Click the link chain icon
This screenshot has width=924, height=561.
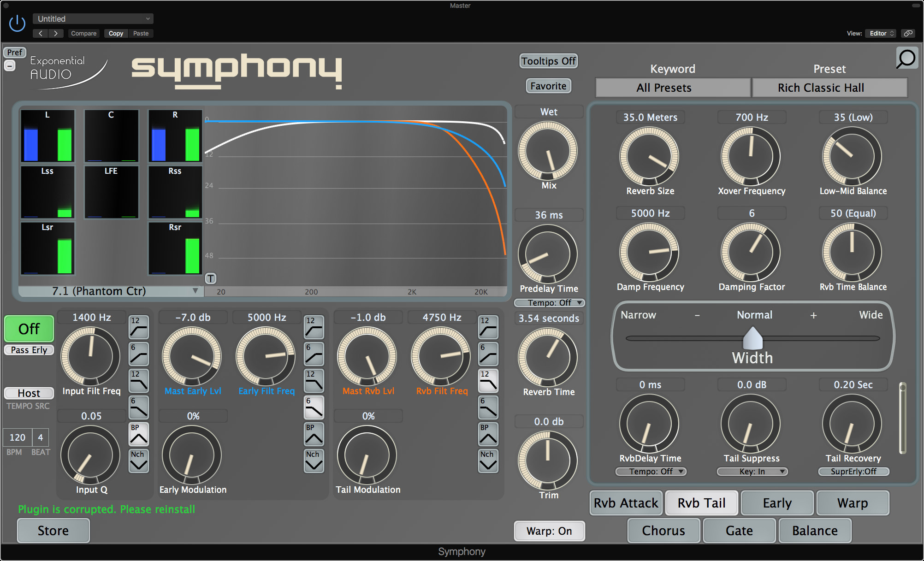(908, 33)
